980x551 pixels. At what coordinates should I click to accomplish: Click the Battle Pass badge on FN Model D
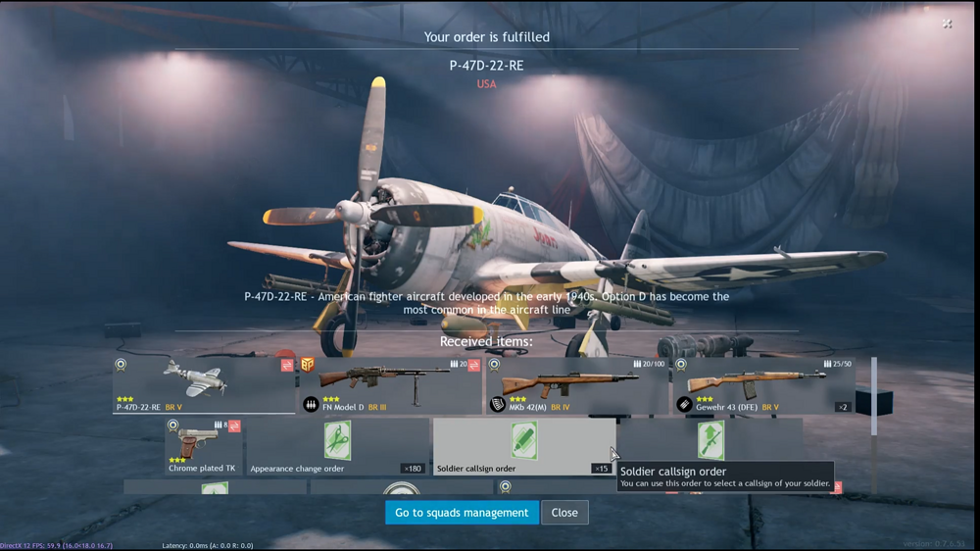point(308,365)
